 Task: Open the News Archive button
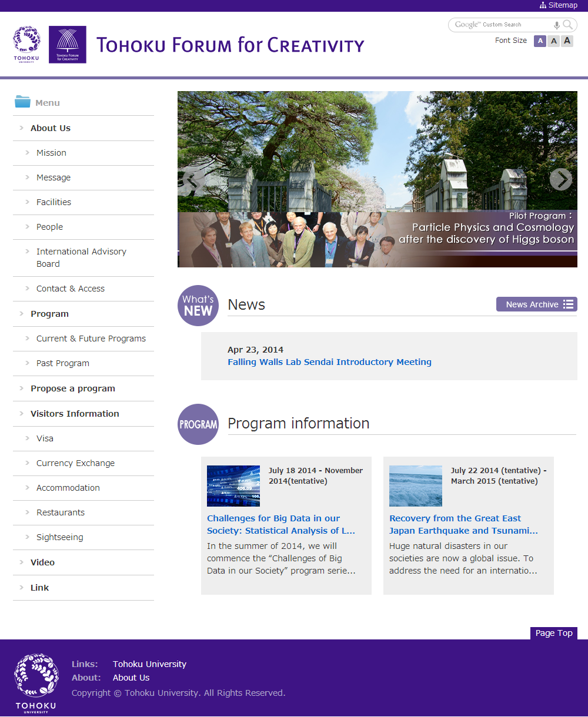pos(536,304)
